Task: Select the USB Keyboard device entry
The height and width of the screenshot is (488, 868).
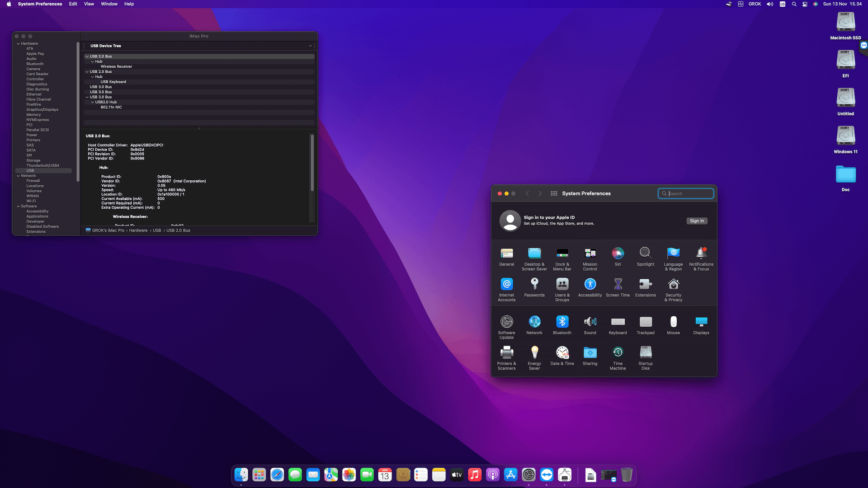Action: (113, 82)
